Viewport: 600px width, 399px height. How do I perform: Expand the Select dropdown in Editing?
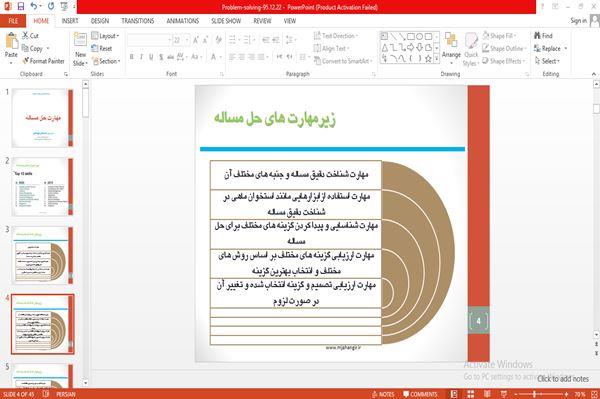tap(547, 61)
